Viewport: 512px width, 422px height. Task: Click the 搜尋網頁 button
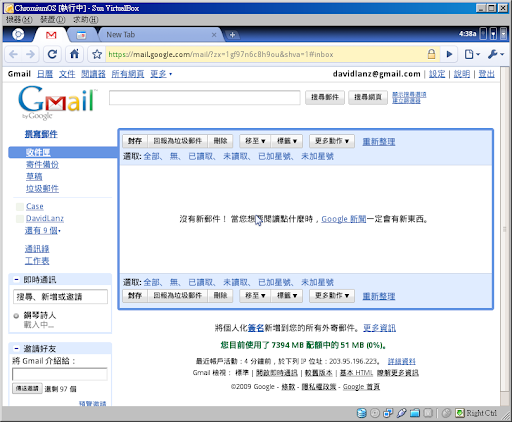pyautogui.click(x=368, y=97)
